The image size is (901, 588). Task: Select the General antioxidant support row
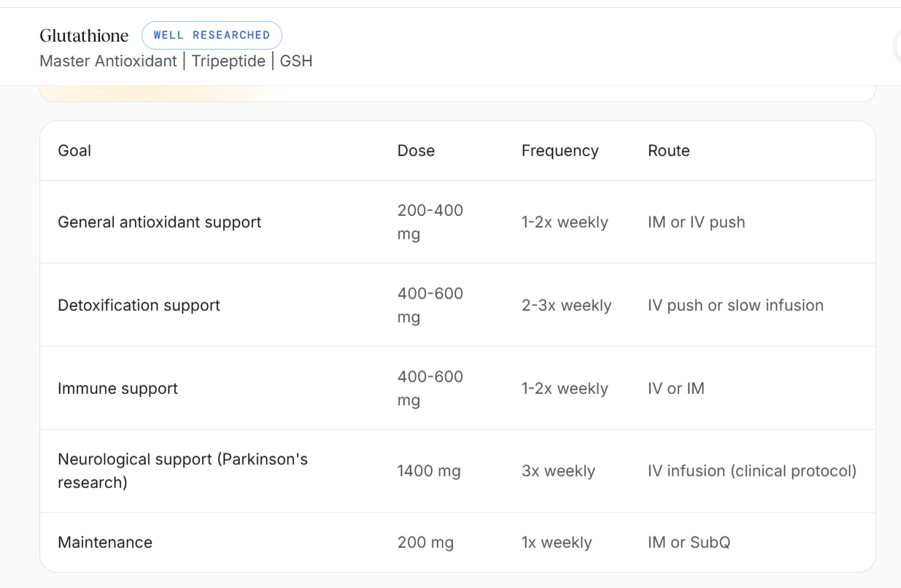pos(457,222)
